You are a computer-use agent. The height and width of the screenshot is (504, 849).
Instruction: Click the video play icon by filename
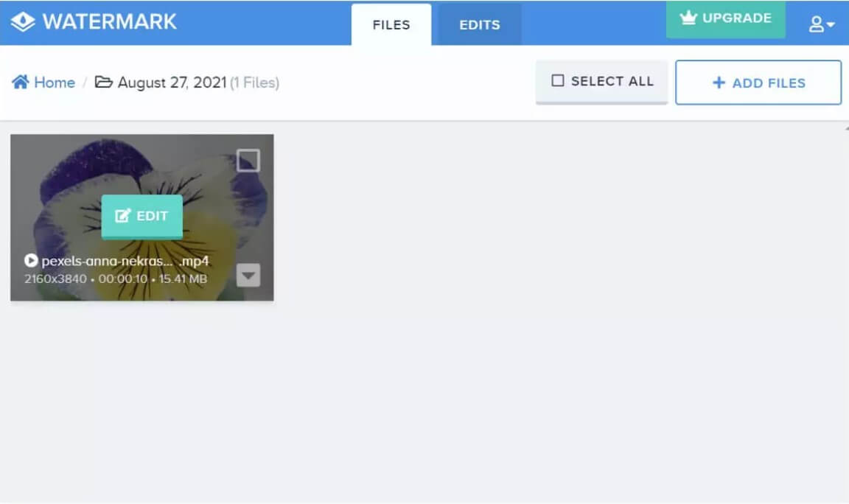tap(31, 260)
